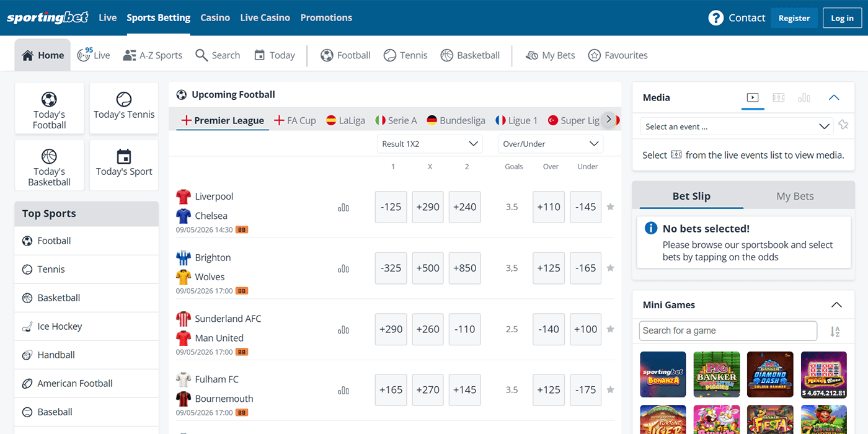This screenshot has height=434, width=868.
Task: Show statistics for Liverpool vs Chelsea
Action: point(343,208)
